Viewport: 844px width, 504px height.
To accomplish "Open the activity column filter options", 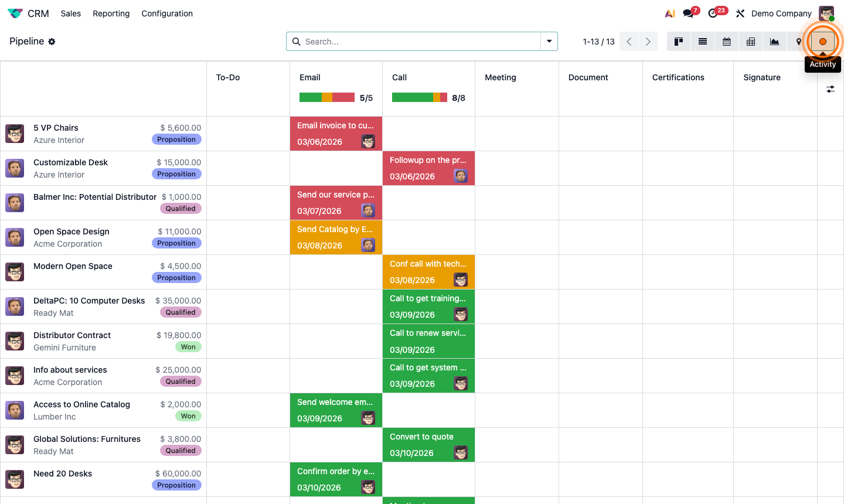I will click(830, 89).
